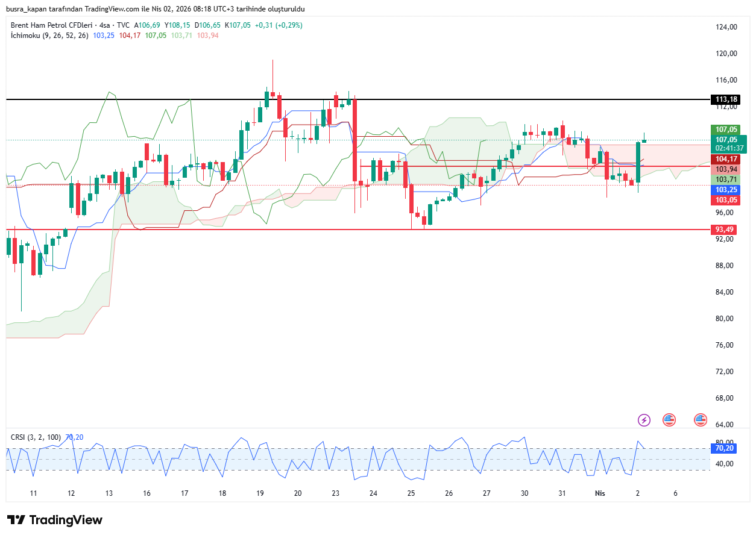Click the 124,00 label on price axis
This screenshot has height=538, width=756.
[x=726, y=27]
